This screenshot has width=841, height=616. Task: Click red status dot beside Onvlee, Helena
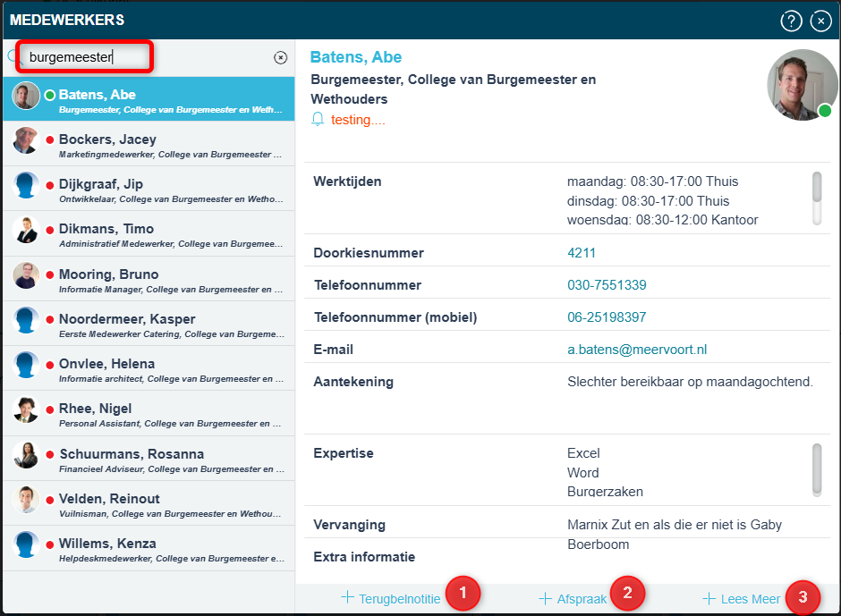pos(50,365)
